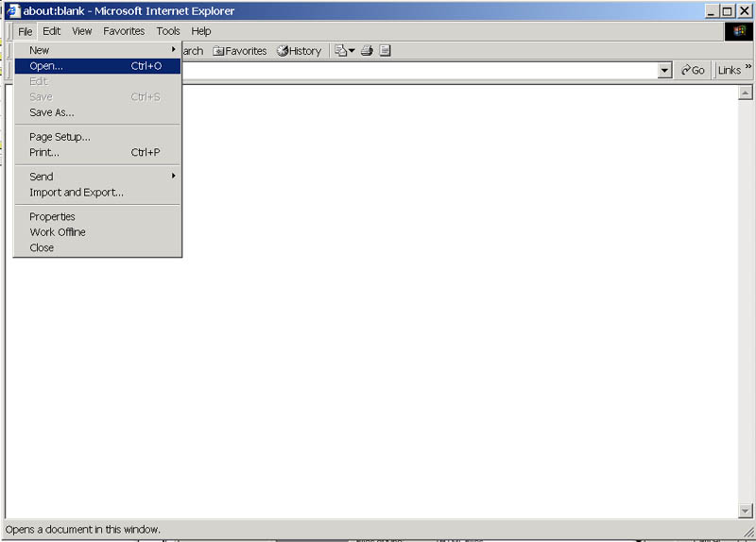Open the Tools menu
This screenshot has width=756, height=542.
[x=168, y=31]
